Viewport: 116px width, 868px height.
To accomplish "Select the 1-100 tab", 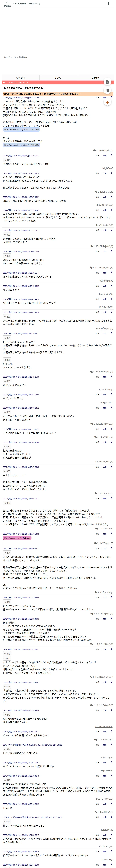I will coord(58,78).
